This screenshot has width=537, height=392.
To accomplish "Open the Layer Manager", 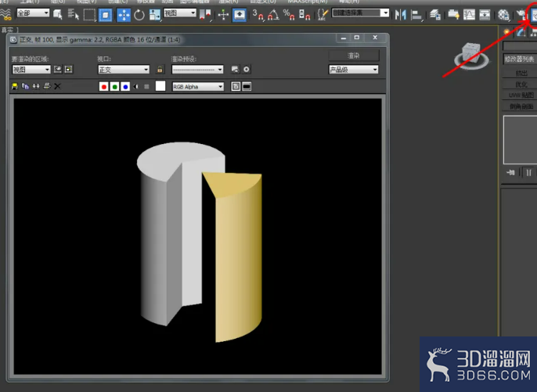I will coord(435,15).
